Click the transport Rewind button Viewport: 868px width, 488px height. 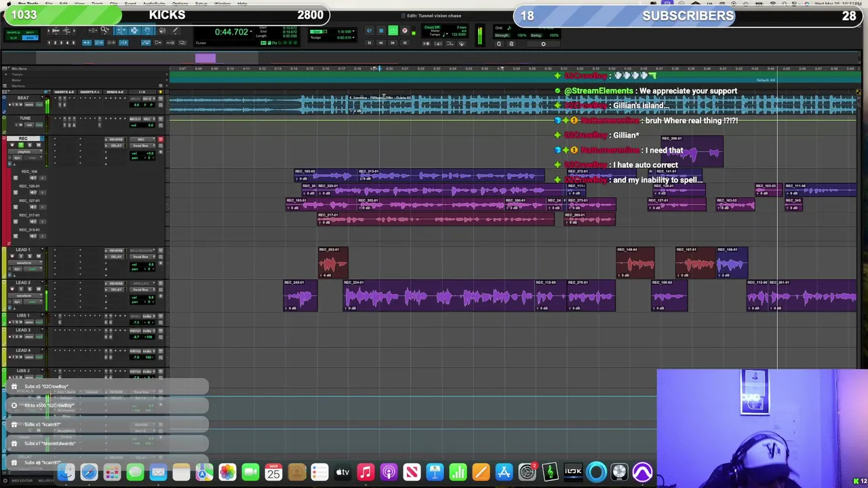pos(381,43)
